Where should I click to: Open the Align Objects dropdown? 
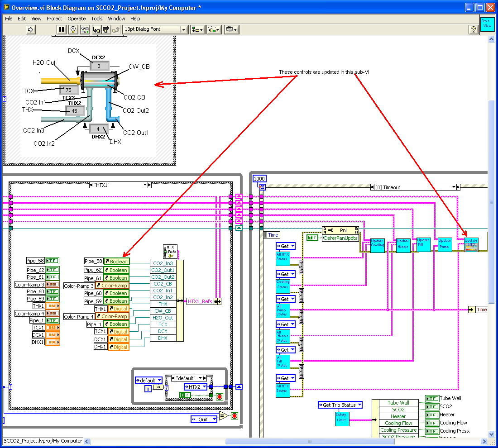click(x=197, y=29)
